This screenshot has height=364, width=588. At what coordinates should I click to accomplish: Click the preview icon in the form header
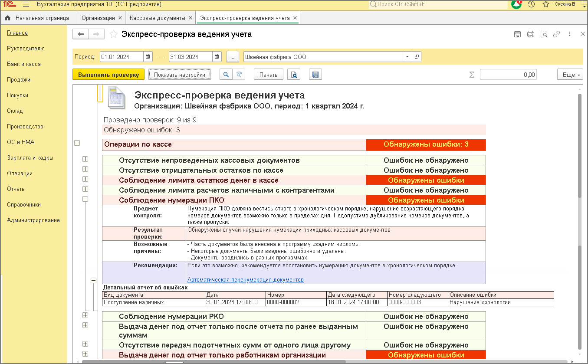544,34
